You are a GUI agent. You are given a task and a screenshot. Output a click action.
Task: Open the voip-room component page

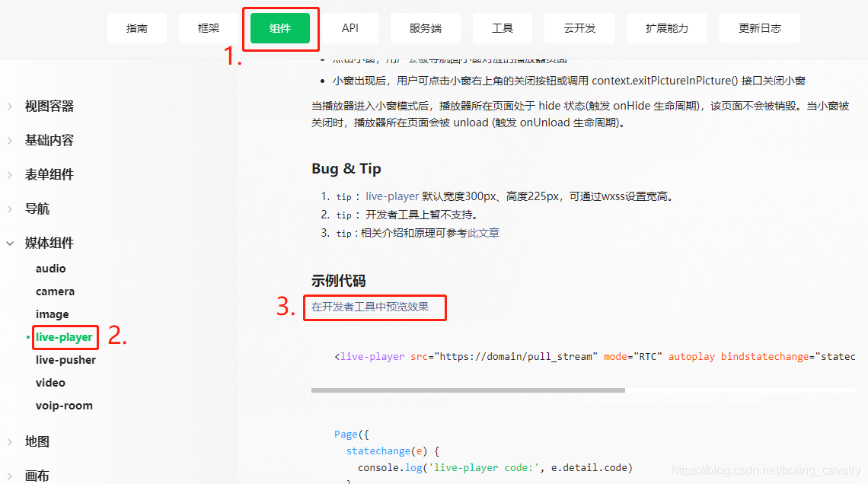click(64, 406)
